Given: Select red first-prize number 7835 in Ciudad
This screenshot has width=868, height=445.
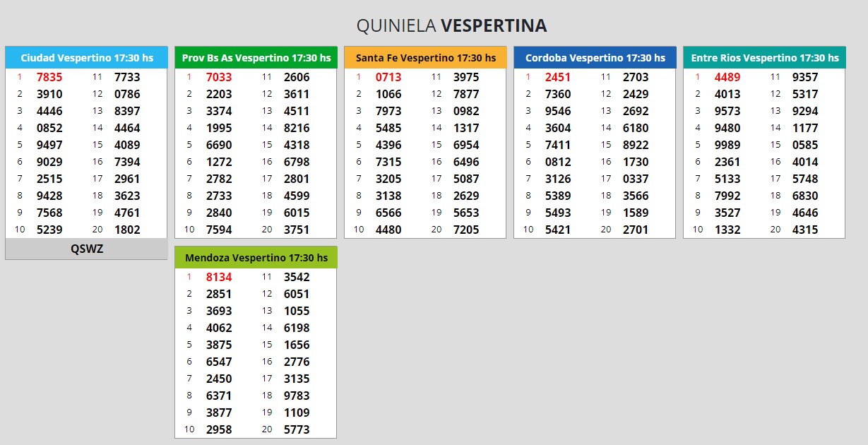Looking at the screenshot, I should coord(49,77).
